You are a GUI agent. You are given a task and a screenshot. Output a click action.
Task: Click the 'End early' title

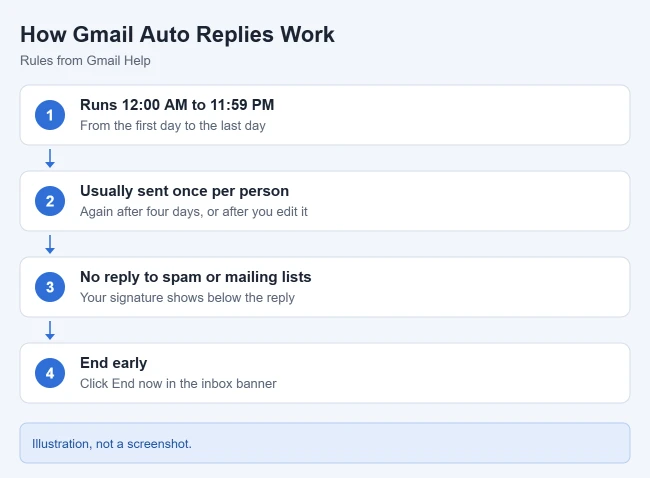pos(114,363)
